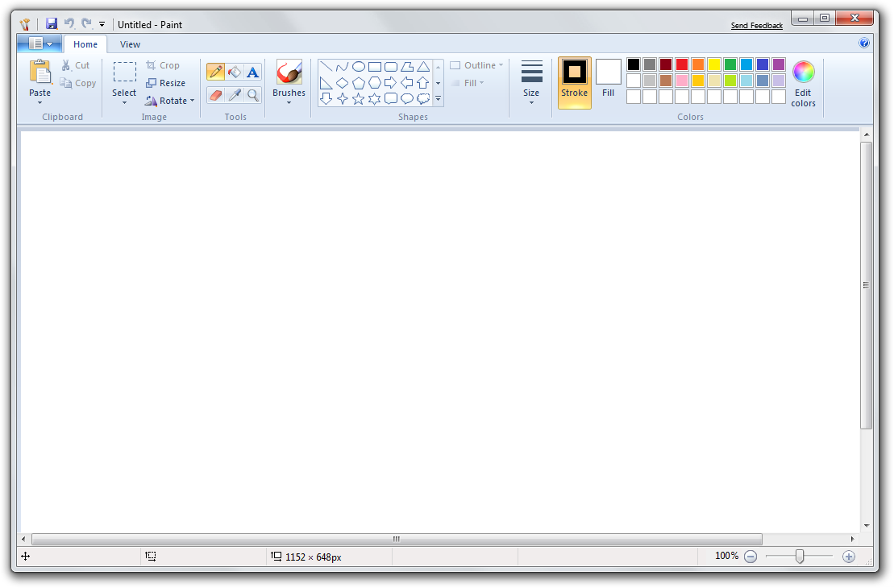The image size is (894, 588).
Task: Open the Paint application menu button
Action: point(40,43)
